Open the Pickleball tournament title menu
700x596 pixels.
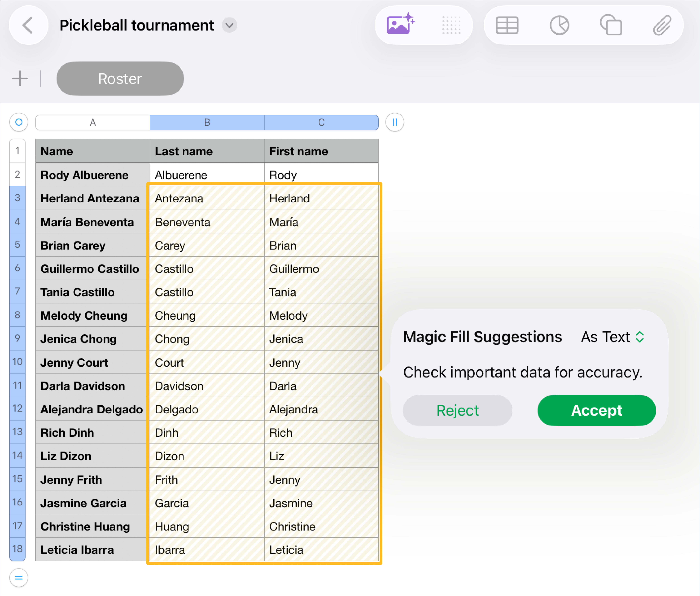[229, 25]
